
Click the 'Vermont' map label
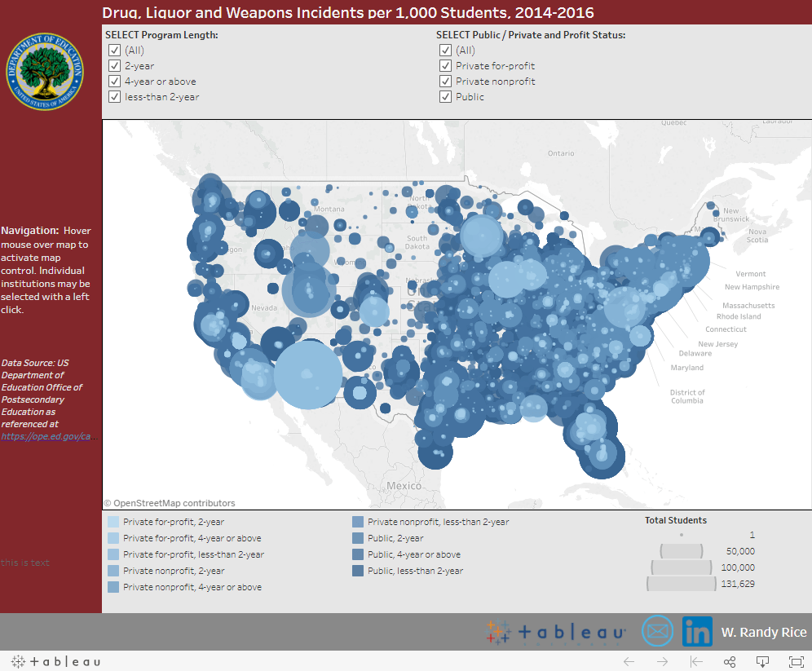tap(750, 274)
